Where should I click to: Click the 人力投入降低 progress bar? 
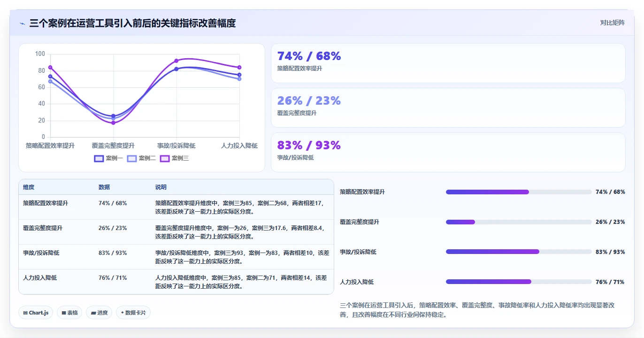(519, 282)
